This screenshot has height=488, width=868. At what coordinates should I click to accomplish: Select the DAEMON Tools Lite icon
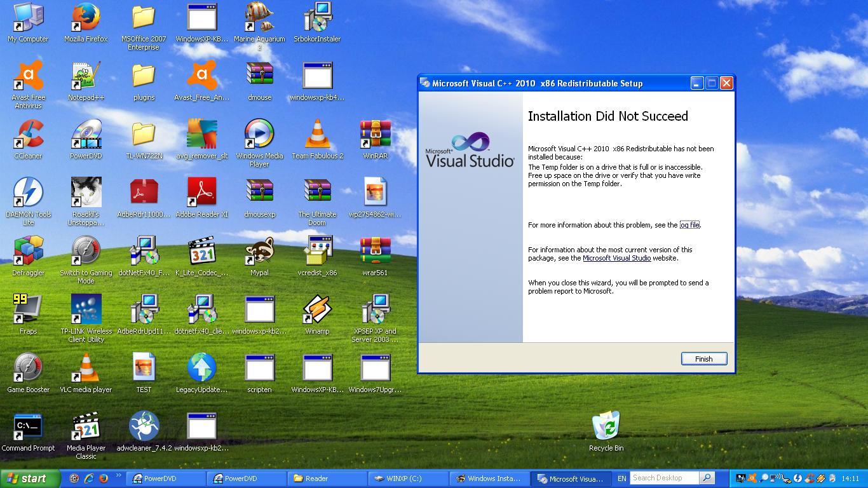click(x=28, y=194)
